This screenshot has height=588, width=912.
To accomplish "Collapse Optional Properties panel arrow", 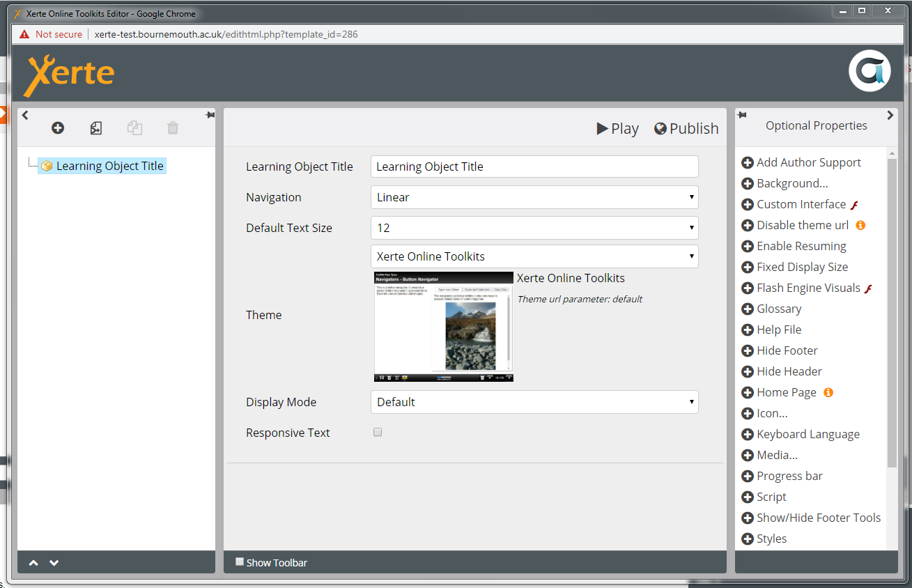I will pyautogui.click(x=890, y=115).
